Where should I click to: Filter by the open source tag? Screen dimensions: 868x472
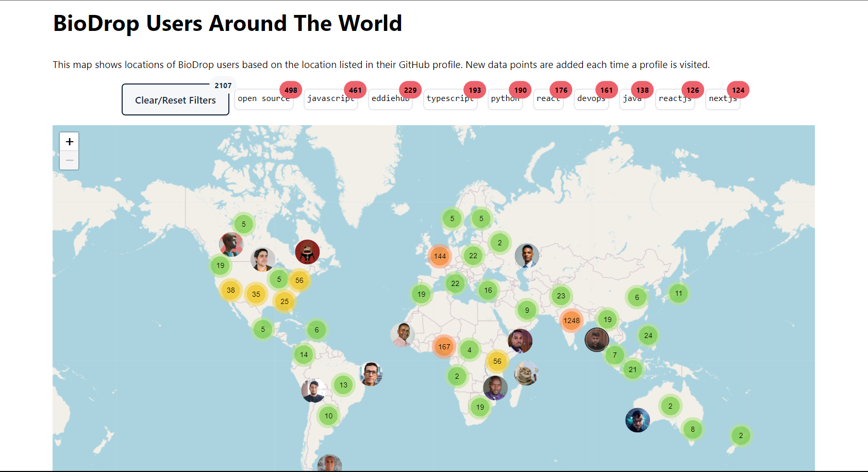(263, 98)
